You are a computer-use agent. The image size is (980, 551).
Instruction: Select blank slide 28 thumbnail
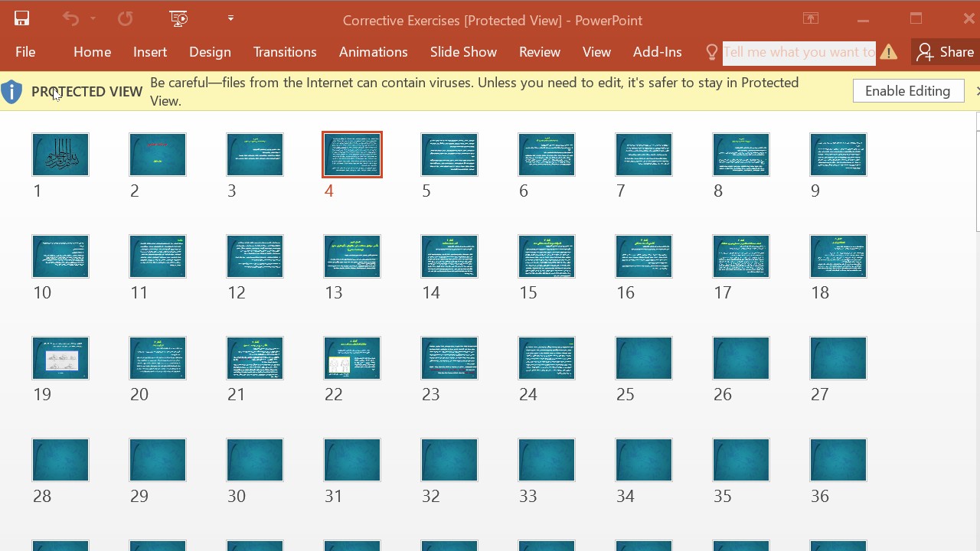point(60,460)
